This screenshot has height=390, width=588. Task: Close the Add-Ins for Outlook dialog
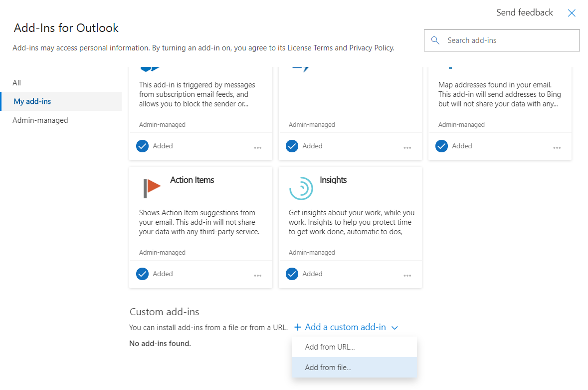tap(572, 13)
